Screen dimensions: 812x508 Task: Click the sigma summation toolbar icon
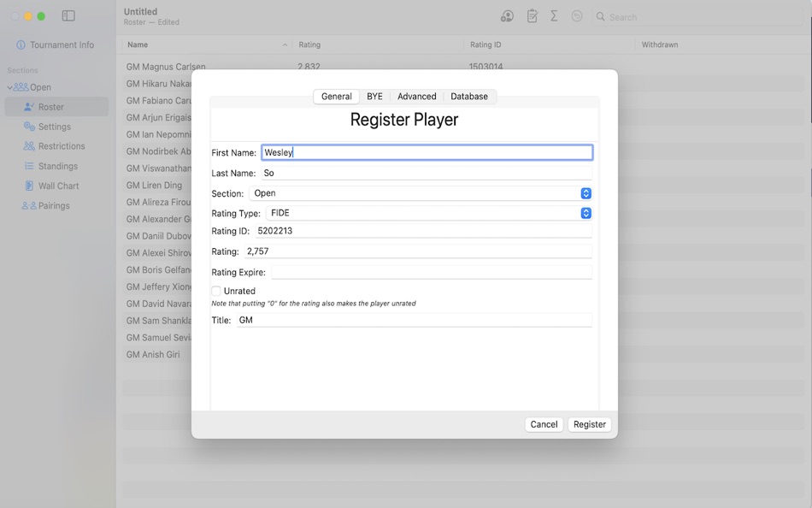click(x=556, y=15)
